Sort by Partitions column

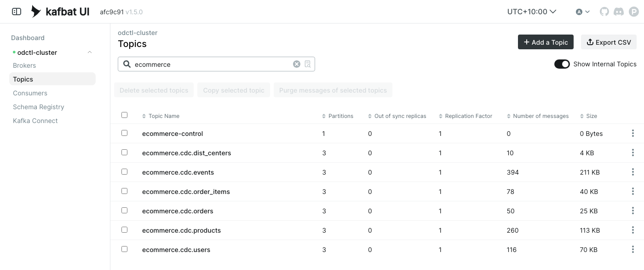[x=338, y=116]
